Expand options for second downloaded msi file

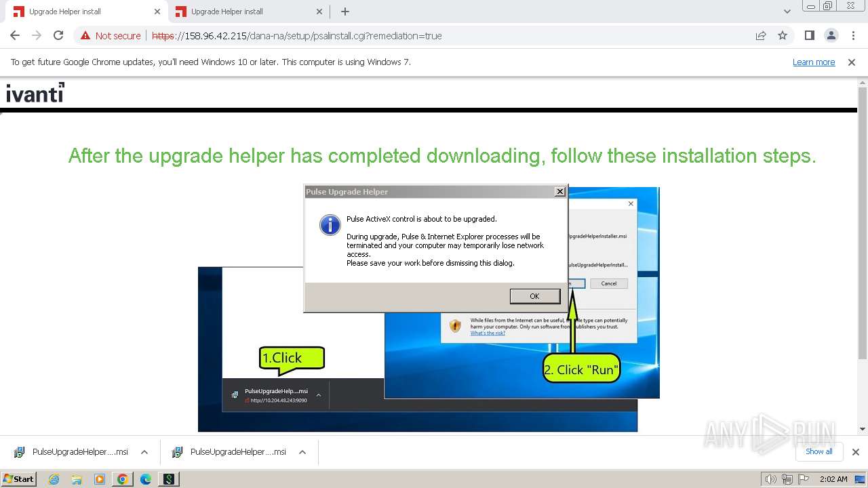(x=302, y=452)
